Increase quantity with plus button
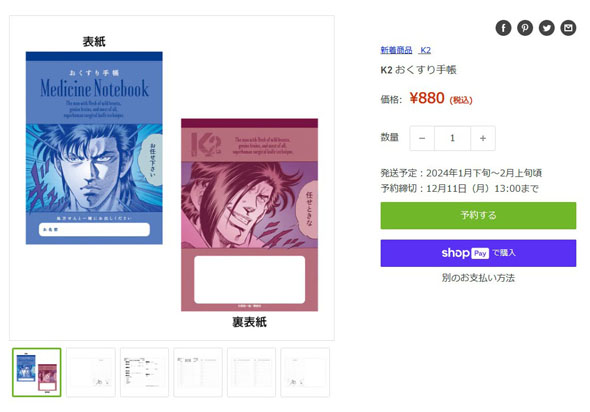 click(483, 138)
